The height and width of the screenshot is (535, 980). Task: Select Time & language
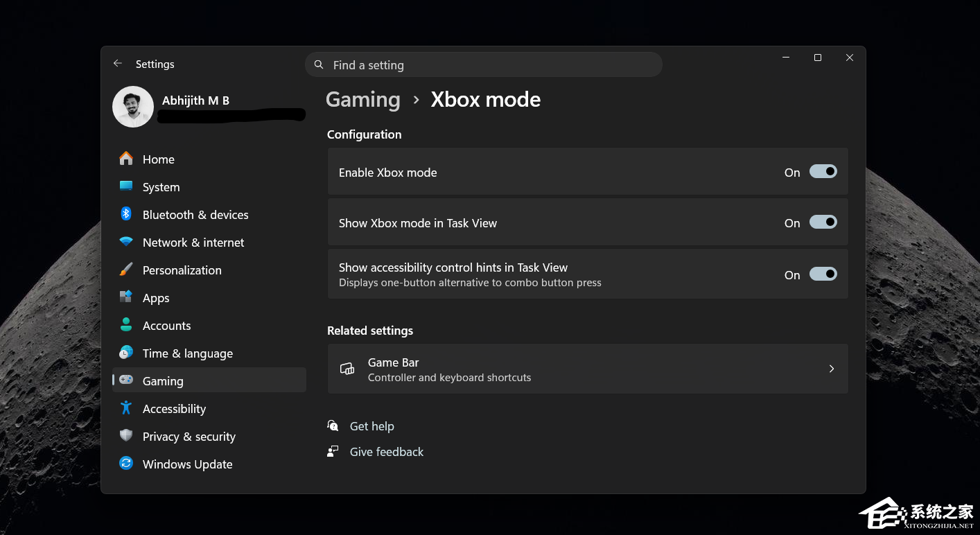tap(209, 353)
